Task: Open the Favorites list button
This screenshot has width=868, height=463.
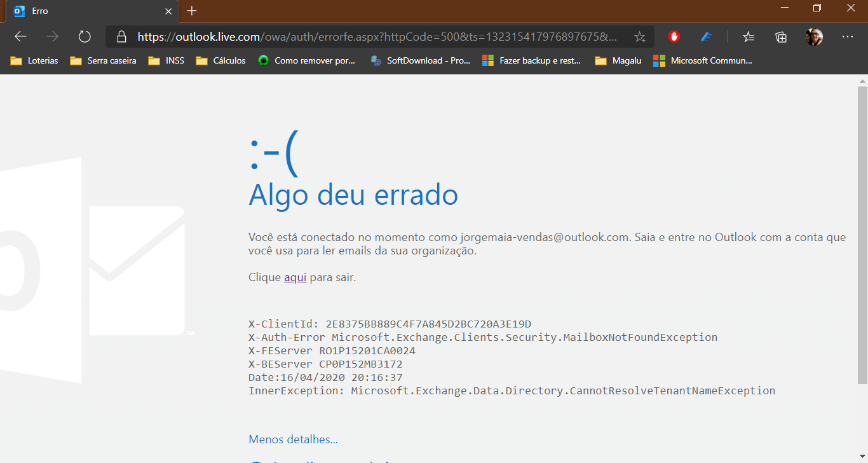Action: (749, 37)
